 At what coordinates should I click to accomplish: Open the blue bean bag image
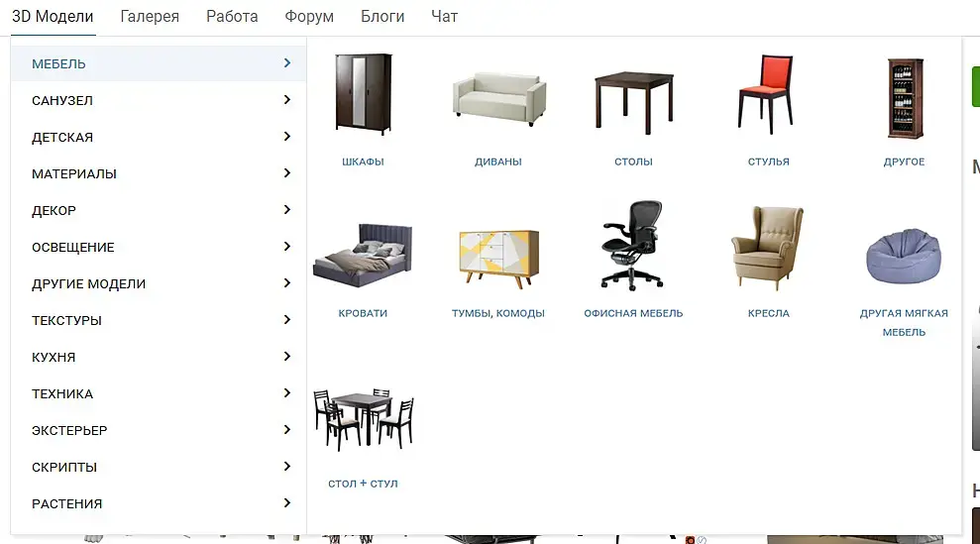pyautogui.click(x=904, y=257)
